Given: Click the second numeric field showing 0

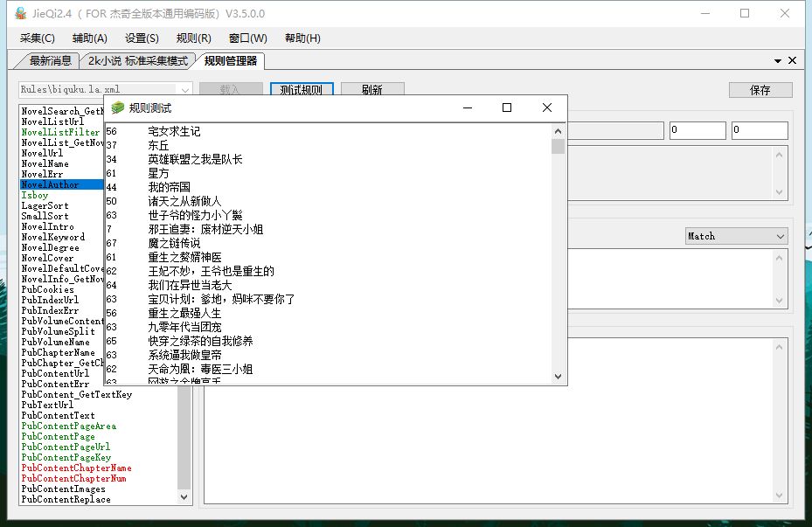Looking at the screenshot, I should [x=760, y=130].
